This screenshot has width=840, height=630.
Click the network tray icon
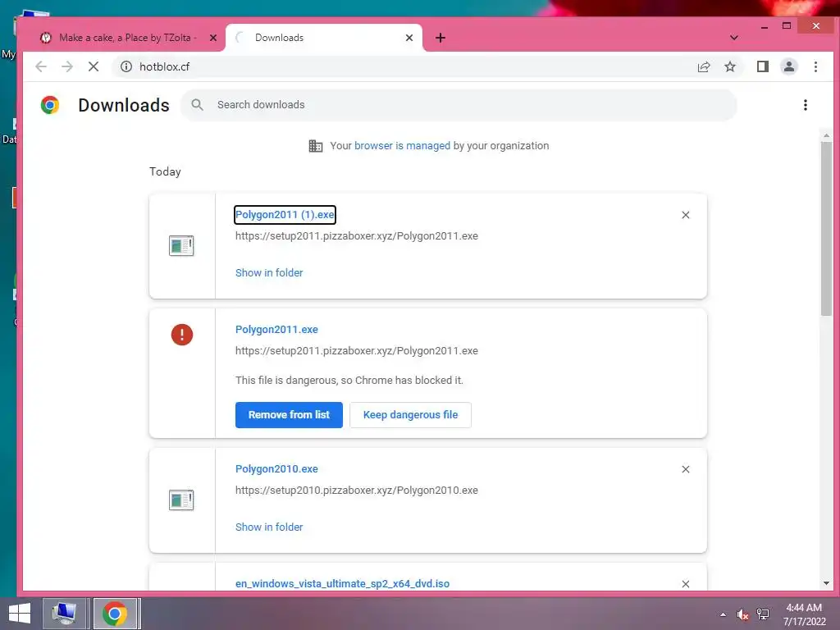762,614
